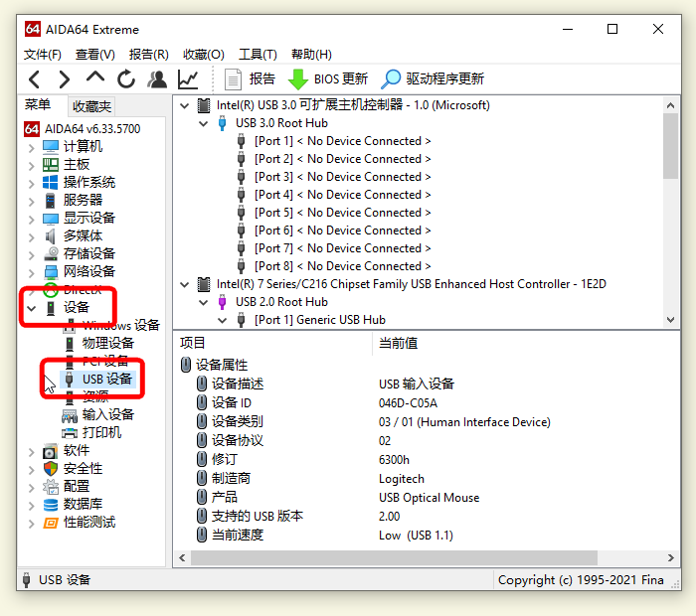This screenshot has width=696, height=616.
Task: Click the 主板 motherboard icon
Action: [50, 165]
